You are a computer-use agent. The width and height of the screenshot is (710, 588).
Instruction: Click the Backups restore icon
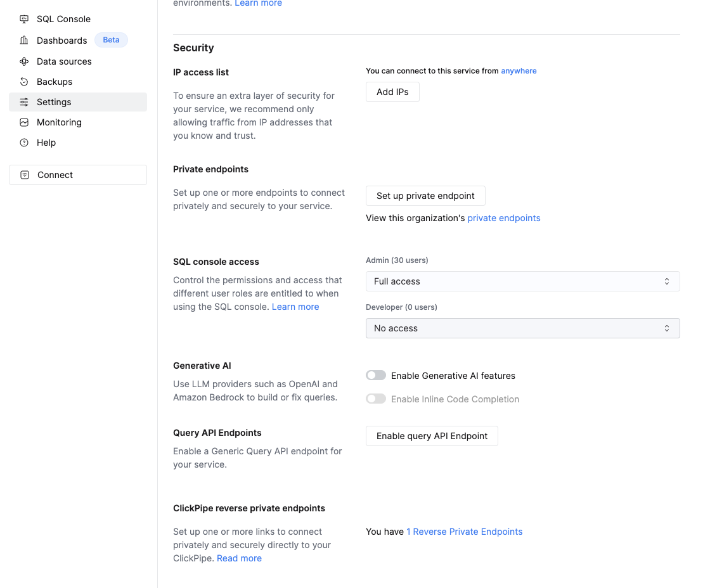click(24, 82)
